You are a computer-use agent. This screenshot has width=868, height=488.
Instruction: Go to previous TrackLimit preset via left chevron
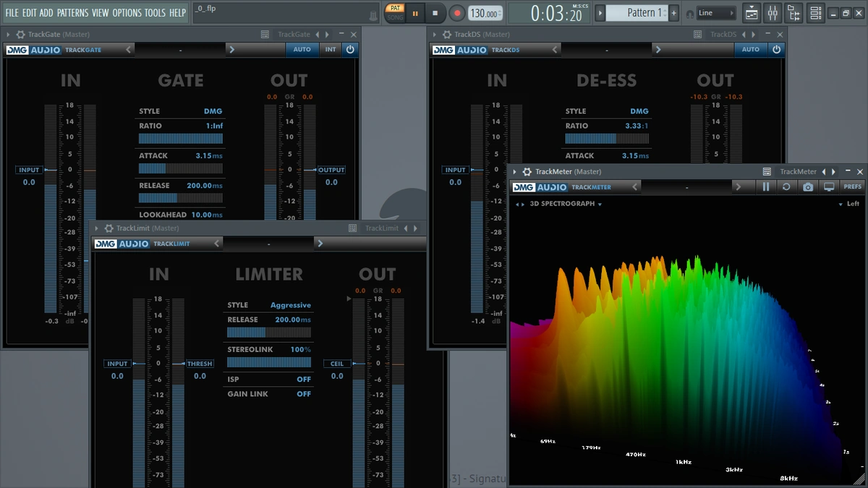click(x=217, y=244)
